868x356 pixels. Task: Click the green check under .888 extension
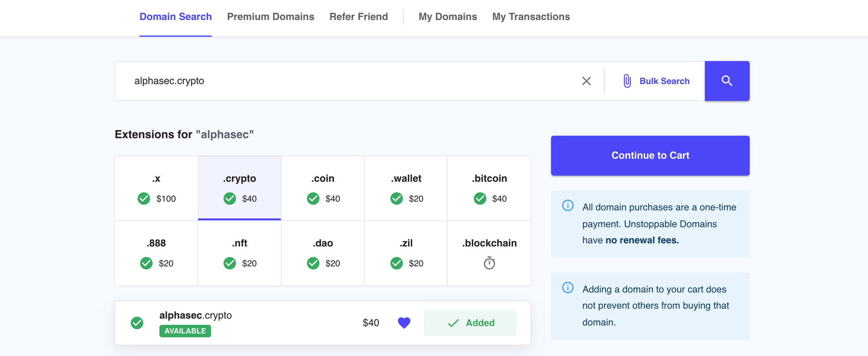pyautogui.click(x=146, y=263)
